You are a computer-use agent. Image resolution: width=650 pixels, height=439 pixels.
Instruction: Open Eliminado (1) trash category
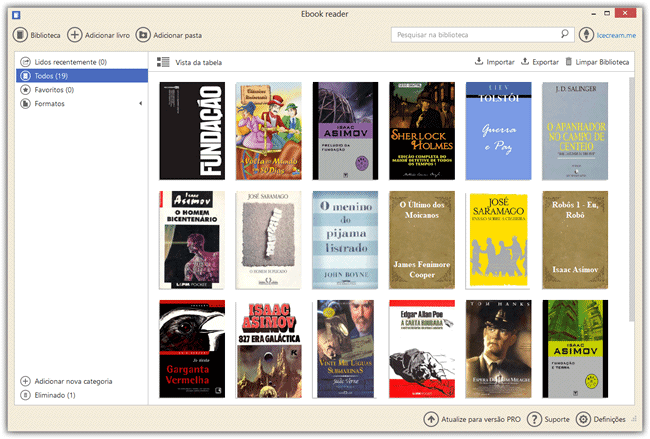pos(54,395)
